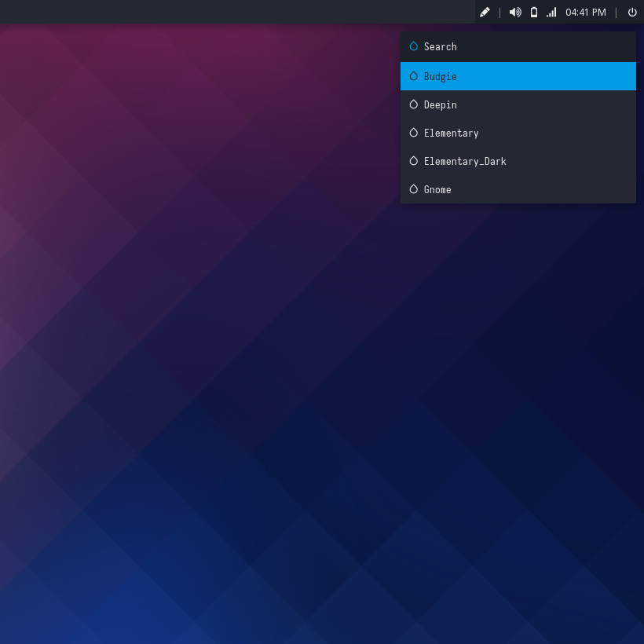The image size is (644, 644).
Task: Click the droplet icon next to Elementary_Dark
Action: coord(414,161)
